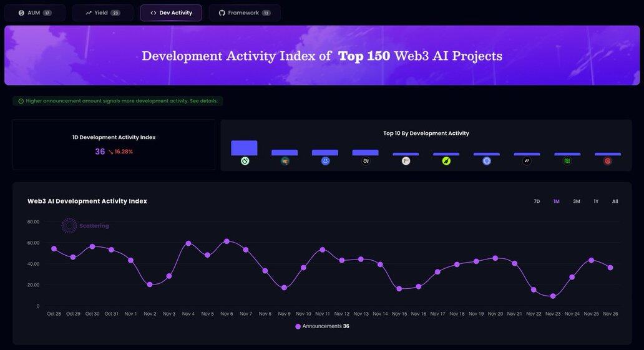Show All time chart data
This screenshot has height=350, width=644.
point(615,202)
